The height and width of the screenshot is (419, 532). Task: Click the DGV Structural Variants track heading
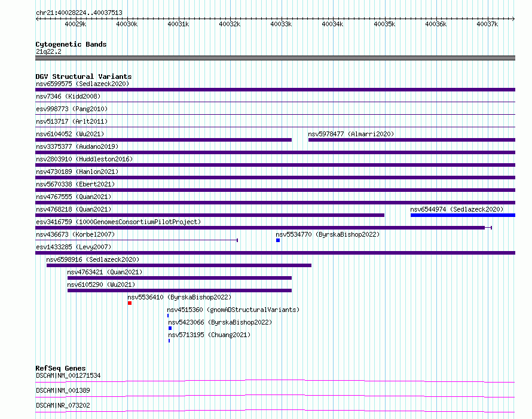pos(84,77)
